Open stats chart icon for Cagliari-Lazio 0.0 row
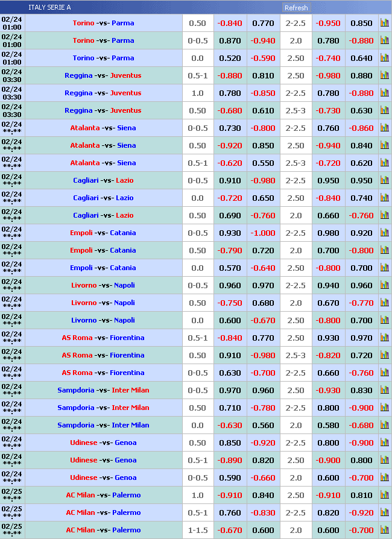The height and width of the screenshot is (539, 392). click(x=384, y=198)
